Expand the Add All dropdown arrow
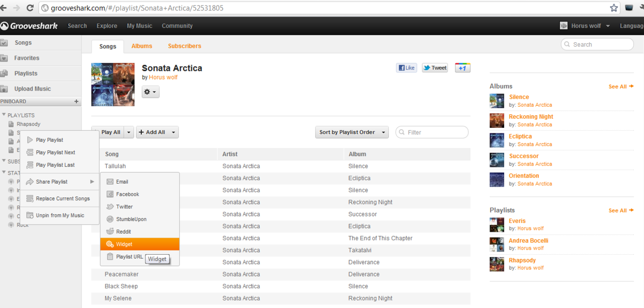Viewport: 644px width, 308px height. (174, 132)
